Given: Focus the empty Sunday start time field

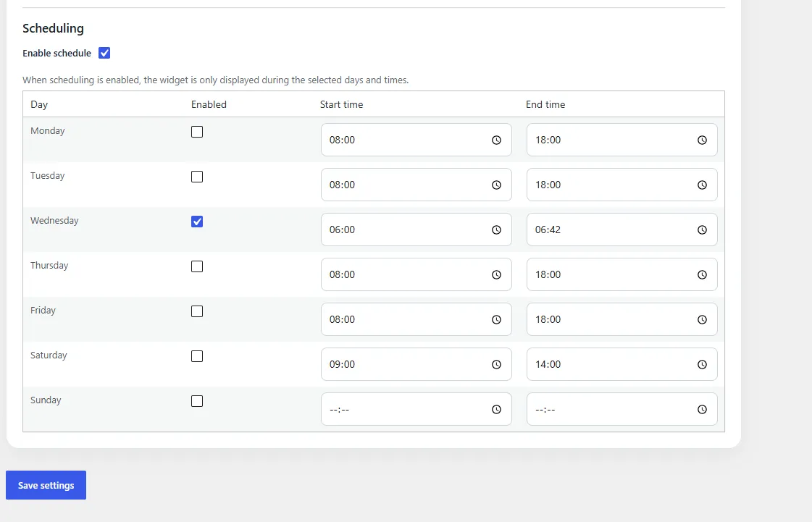Looking at the screenshot, I should 417,409.
